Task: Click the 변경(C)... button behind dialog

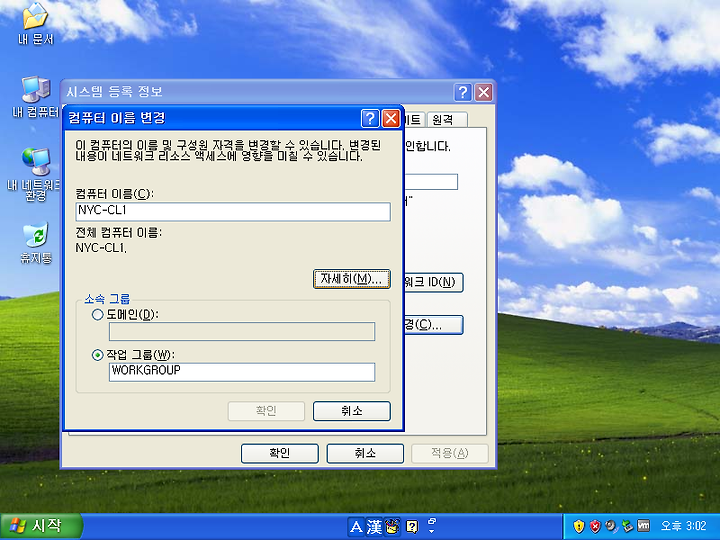Action: (433, 325)
